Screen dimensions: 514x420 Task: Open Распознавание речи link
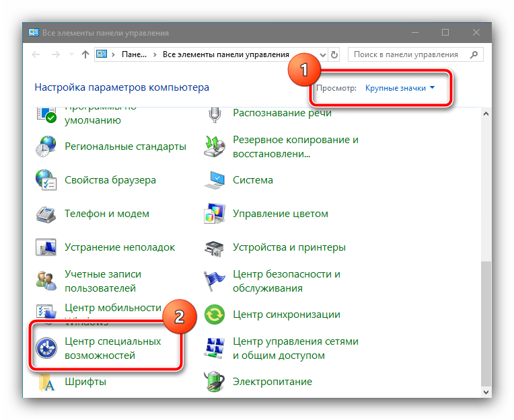coord(282,113)
